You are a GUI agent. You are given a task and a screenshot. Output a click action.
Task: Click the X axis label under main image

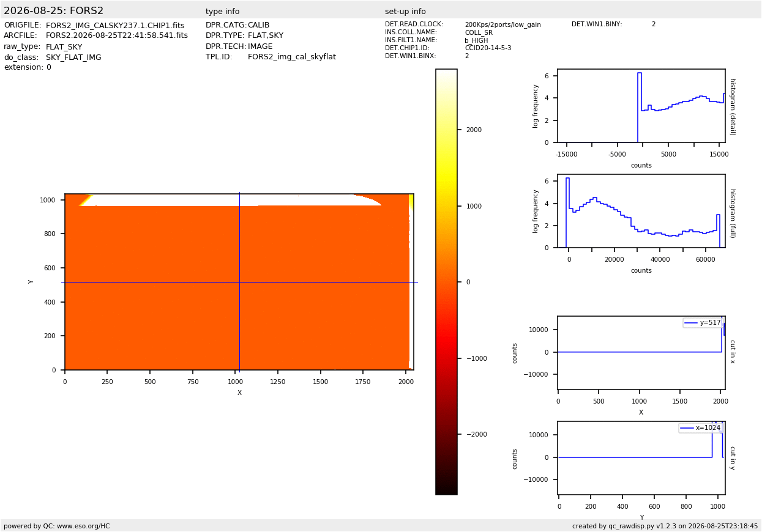click(x=239, y=393)
